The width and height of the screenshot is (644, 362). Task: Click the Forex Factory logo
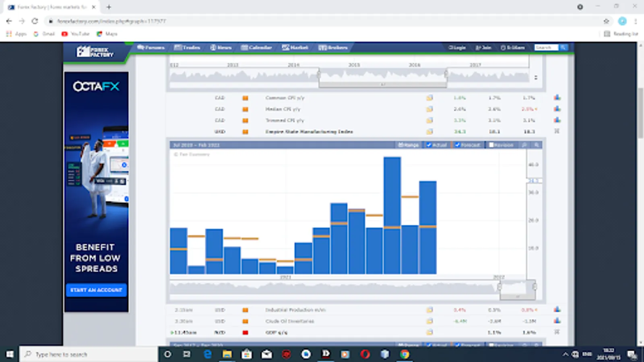point(95,51)
